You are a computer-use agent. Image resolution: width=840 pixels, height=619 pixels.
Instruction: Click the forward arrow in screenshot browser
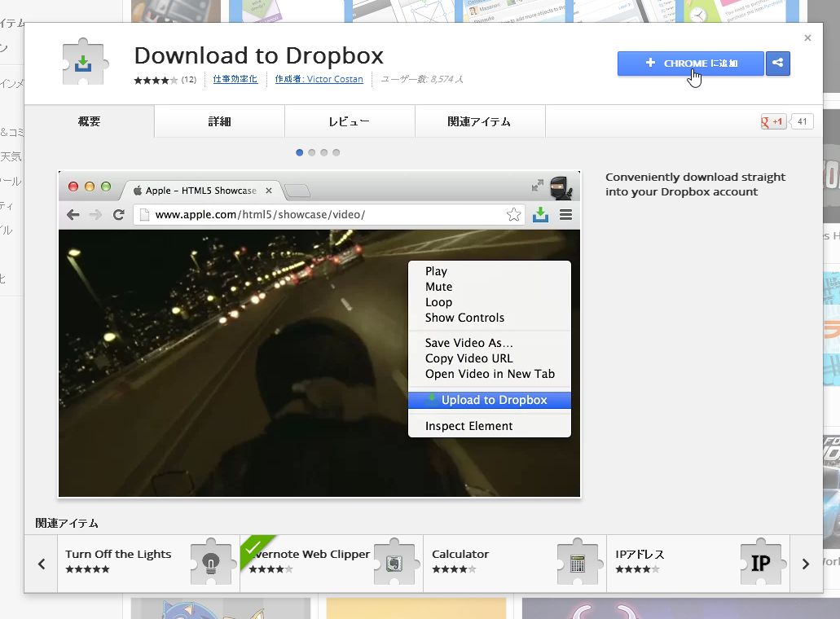point(95,215)
